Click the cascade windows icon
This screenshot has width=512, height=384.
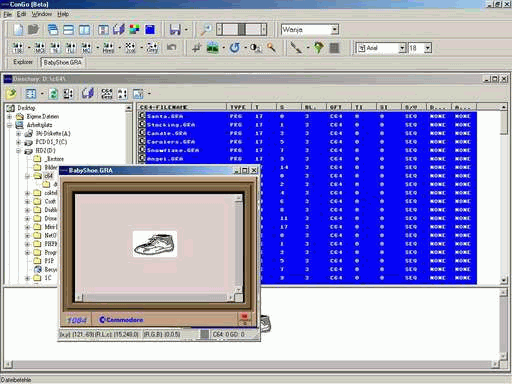(53, 30)
